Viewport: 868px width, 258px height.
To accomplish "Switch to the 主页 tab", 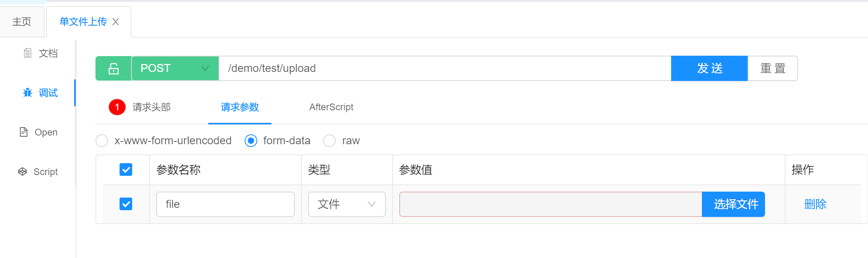I will tap(22, 22).
